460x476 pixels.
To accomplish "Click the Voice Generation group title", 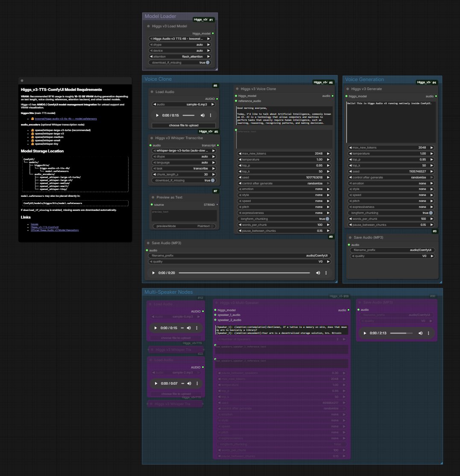I will click(x=364, y=79).
